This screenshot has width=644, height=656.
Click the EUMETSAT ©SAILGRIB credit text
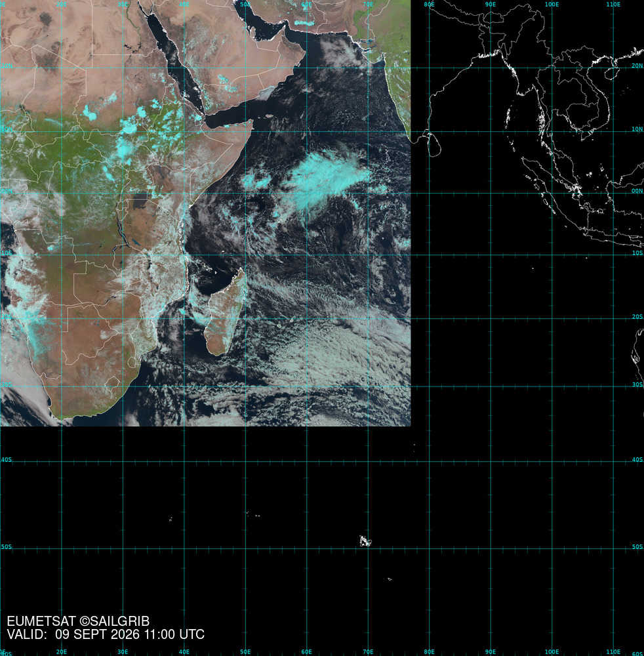click(78, 621)
